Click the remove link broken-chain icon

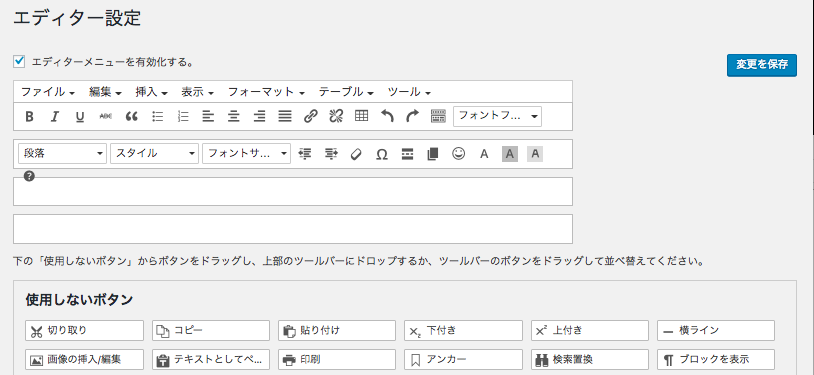tap(336, 117)
